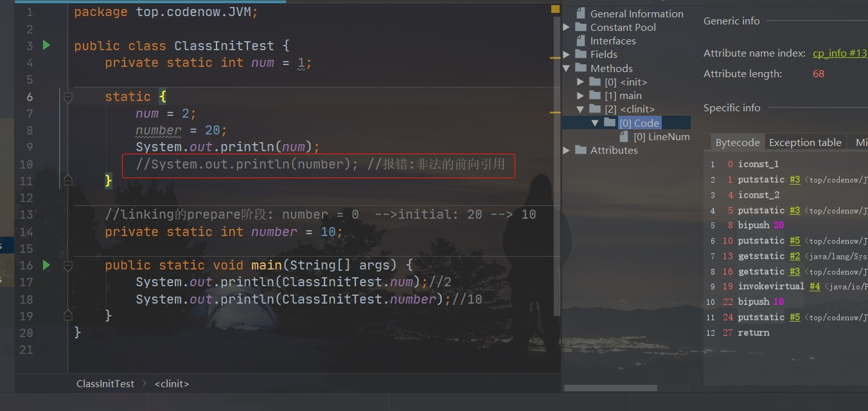
Task: Click 'return' bytecode instruction
Action: pyautogui.click(x=753, y=333)
